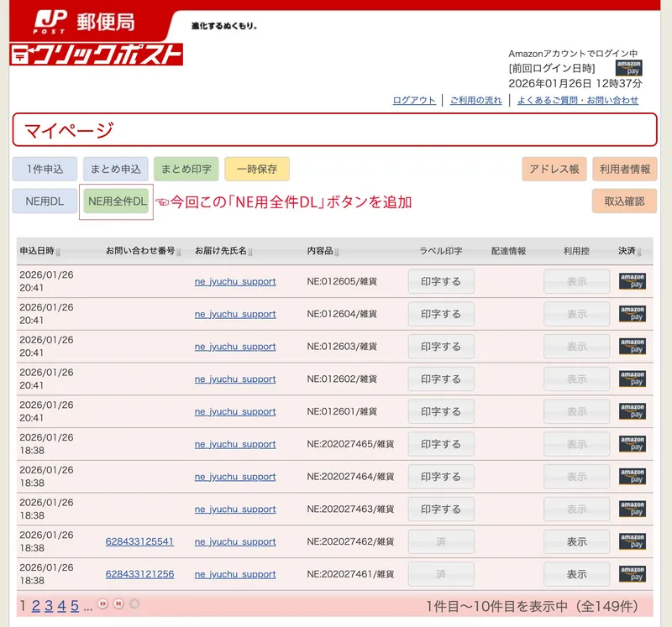Image resolution: width=672 pixels, height=627 pixels.
Task: Click the amazon pay icon in the NE:202027462 row
Action: pyautogui.click(x=633, y=541)
